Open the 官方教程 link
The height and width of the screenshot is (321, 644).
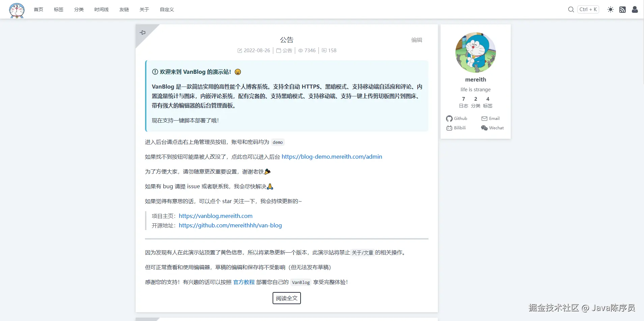(244, 282)
